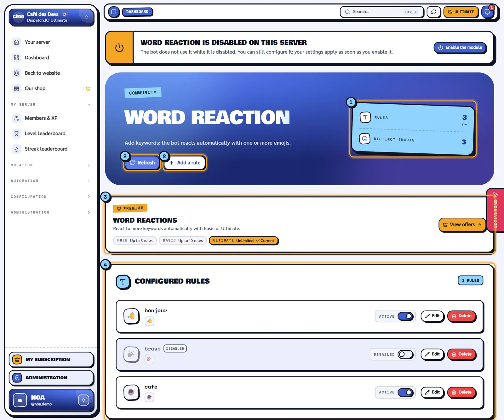Open the notifications bell
The width and height of the screenshot is (504, 420).
click(487, 12)
